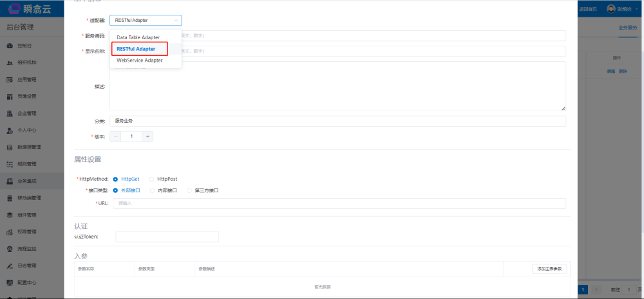Viewport: 644px width, 299px height.
Task: Click the 组织机构 sidebar icon
Action: click(x=10, y=63)
